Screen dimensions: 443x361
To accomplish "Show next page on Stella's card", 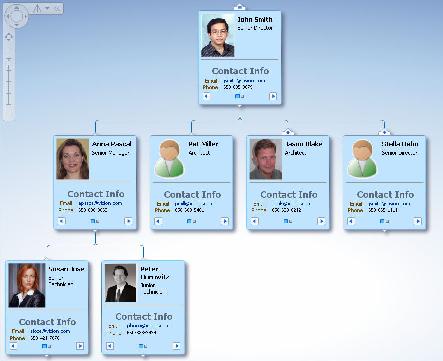I will [418, 221].
